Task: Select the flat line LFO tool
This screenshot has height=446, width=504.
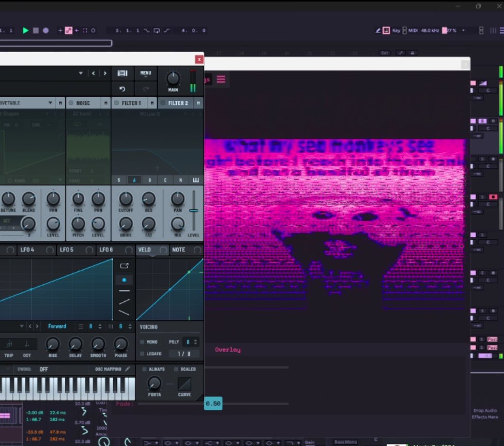Action: (124, 291)
